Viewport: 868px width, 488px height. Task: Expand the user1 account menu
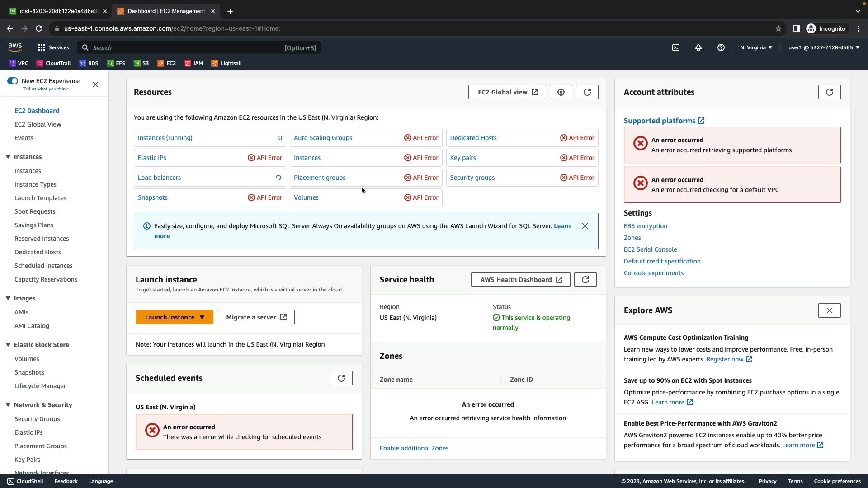pos(823,47)
